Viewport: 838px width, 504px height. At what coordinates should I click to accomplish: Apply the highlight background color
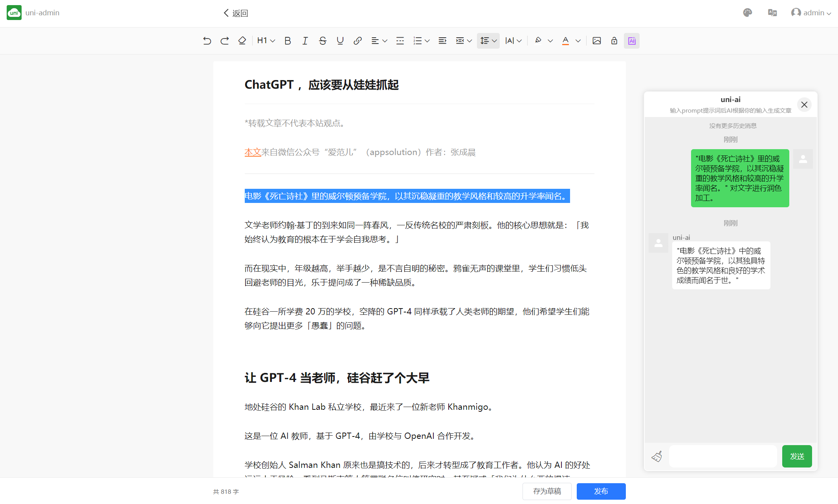538,41
